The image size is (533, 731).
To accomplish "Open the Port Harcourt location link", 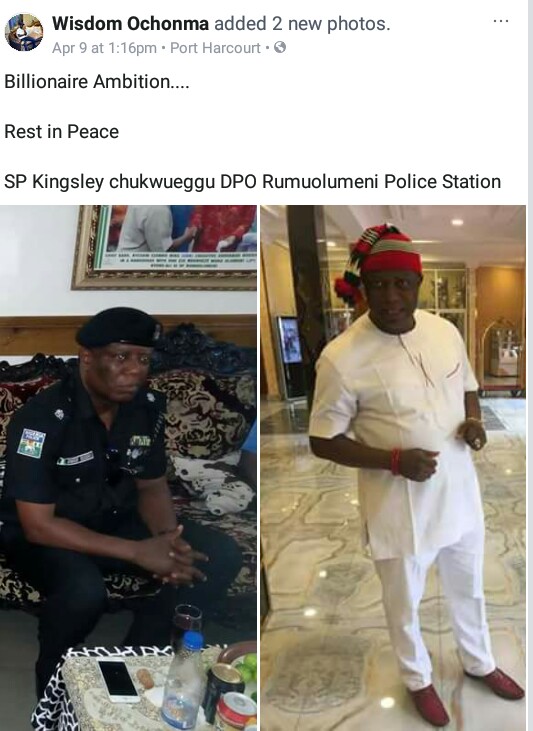I will pyautogui.click(x=215, y=48).
